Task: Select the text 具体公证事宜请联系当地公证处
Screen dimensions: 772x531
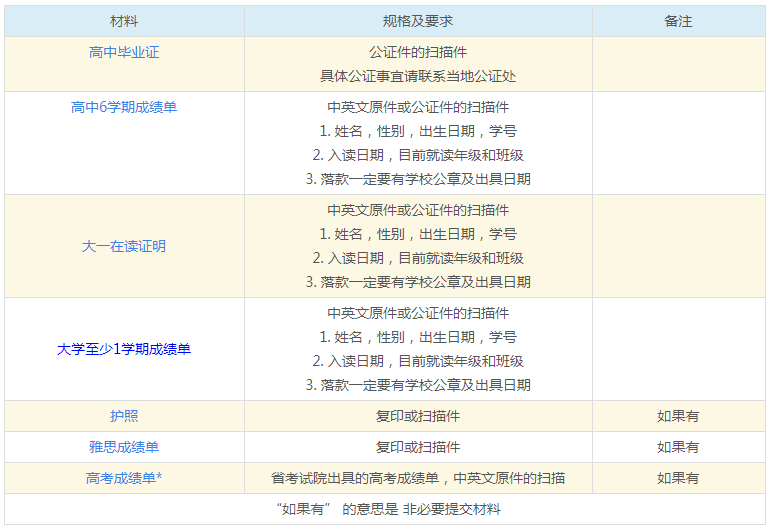Action: (418, 76)
